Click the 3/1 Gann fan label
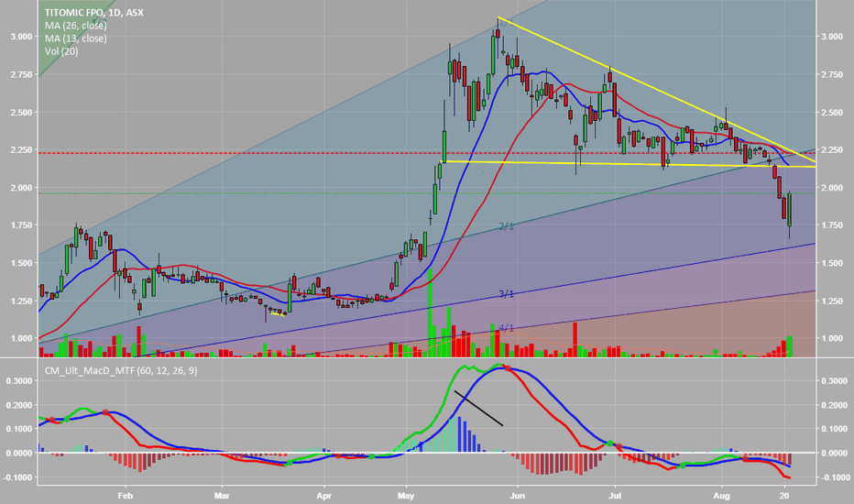 (x=506, y=294)
